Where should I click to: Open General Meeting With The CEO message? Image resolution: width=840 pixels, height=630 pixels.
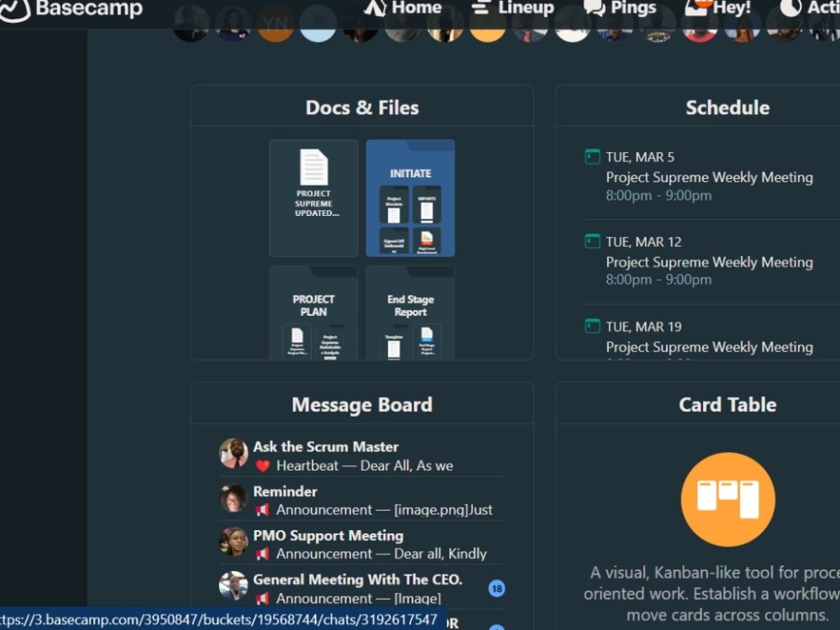[x=362, y=588]
